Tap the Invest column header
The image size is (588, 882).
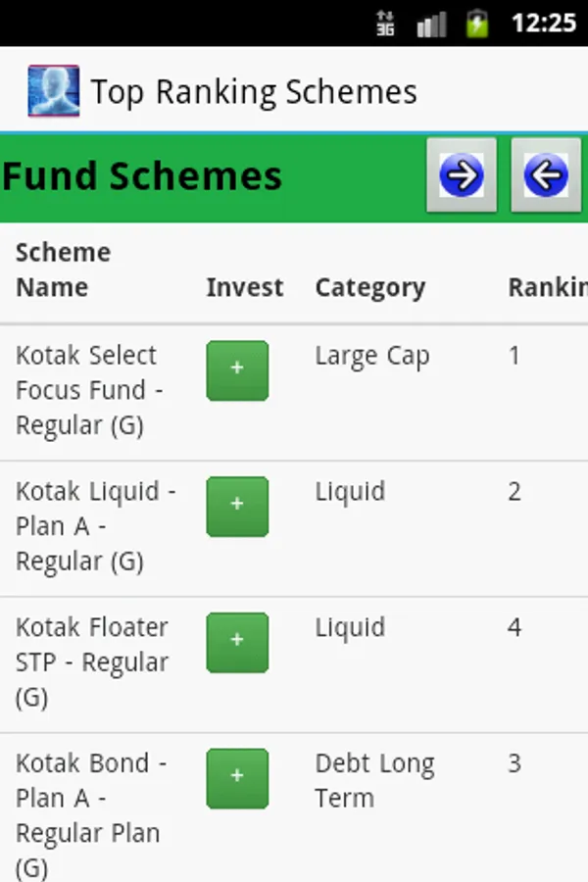(x=244, y=288)
